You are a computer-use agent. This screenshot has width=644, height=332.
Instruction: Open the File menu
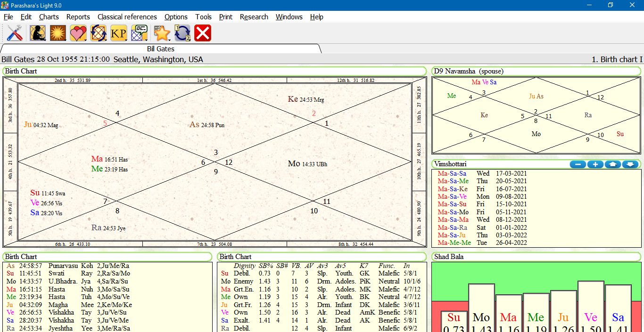coord(8,17)
